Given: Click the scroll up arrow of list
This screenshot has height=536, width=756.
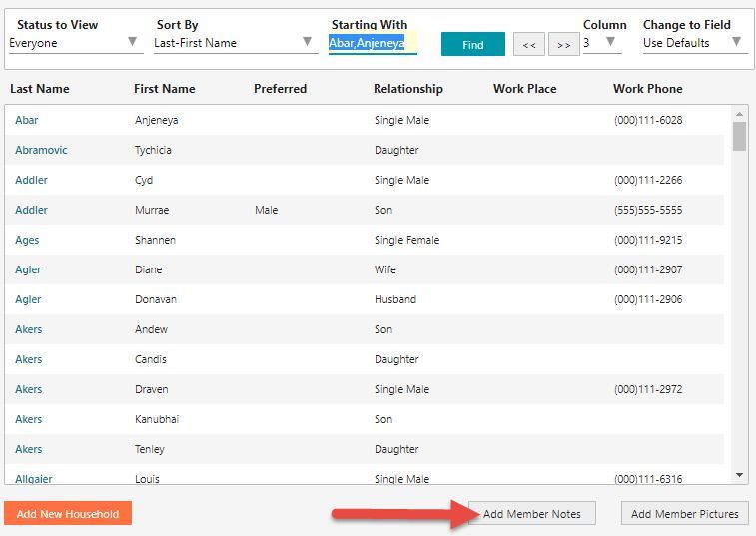Looking at the screenshot, I should click(739, 114).
